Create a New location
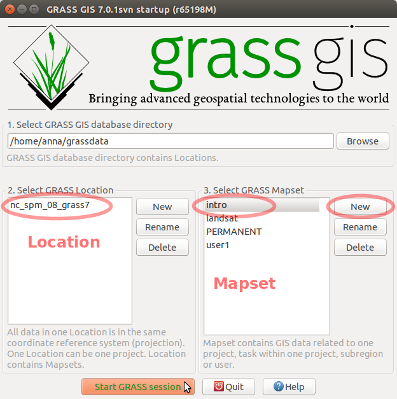Image resolution: width=397 pixels, height=399 pixels. (x=162, y=207)
